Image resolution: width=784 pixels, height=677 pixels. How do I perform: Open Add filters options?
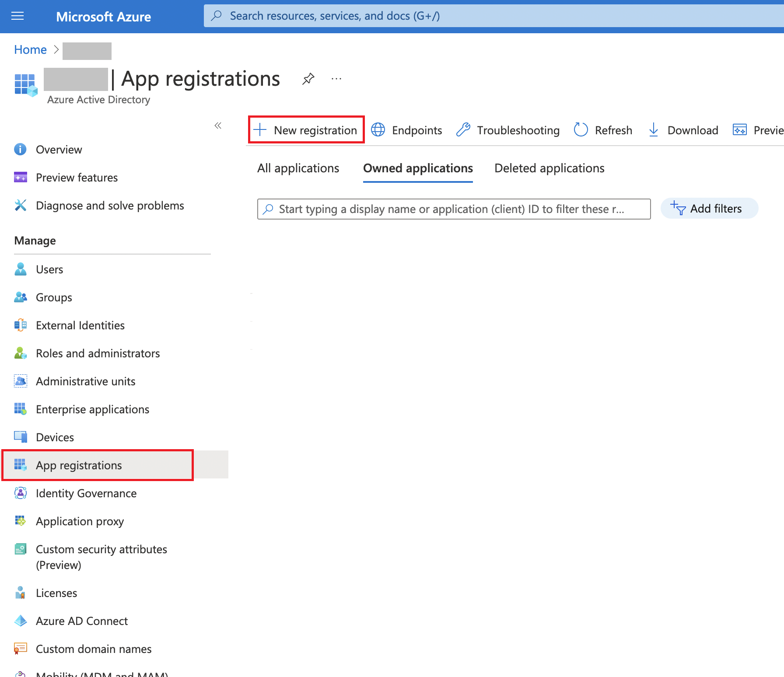(x=709, y=209)
